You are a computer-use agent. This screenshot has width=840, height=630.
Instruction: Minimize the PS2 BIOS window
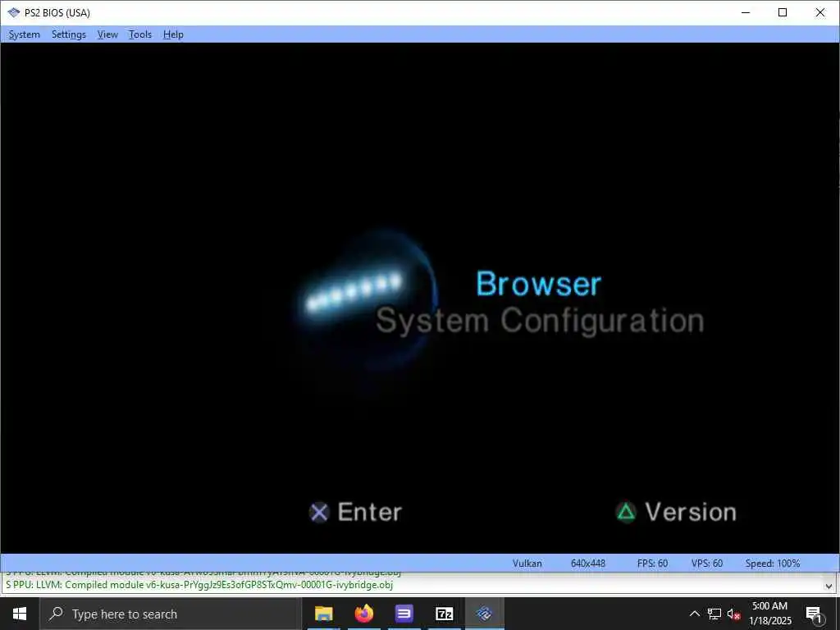(x=745, y=12)
